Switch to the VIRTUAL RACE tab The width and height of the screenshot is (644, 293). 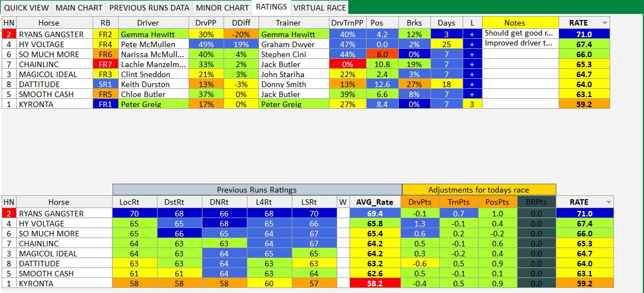[320, 8]
